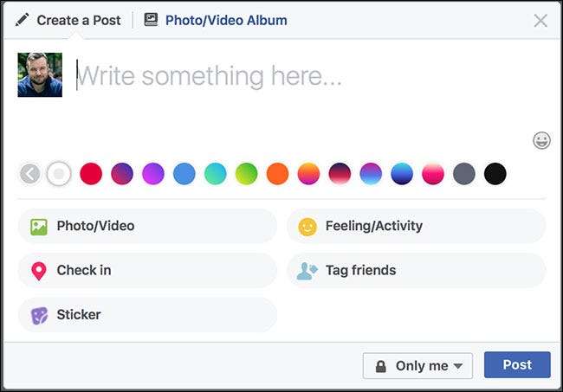Choose the solid red background swatch
563x392 pixels.
click(x=91, y=174)
